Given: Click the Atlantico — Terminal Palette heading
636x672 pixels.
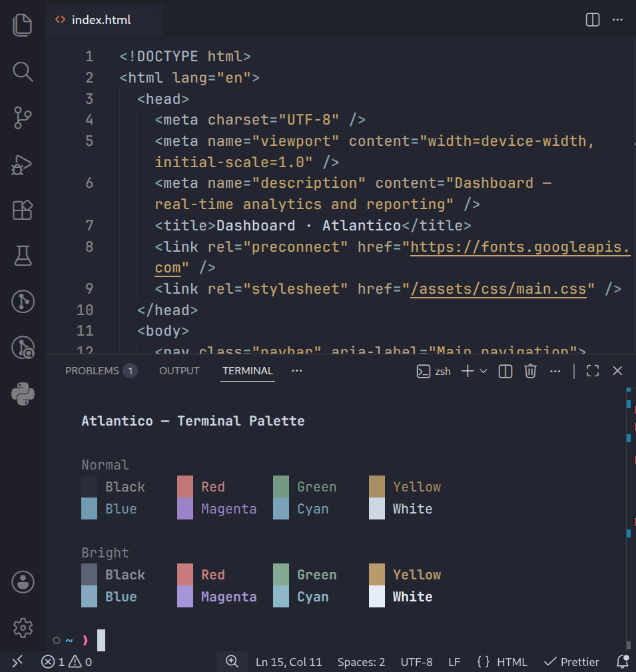Looking at the screenshot, I should point(193,421).
